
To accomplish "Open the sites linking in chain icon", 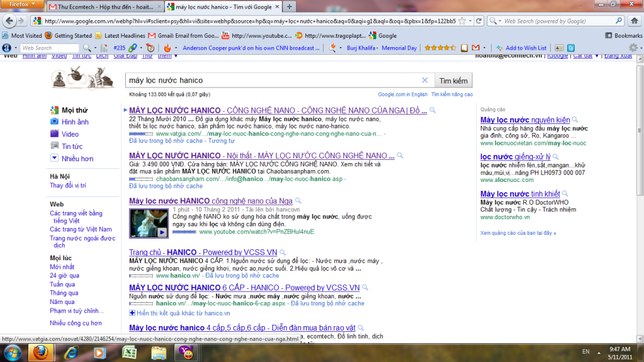I will (133, 48).
